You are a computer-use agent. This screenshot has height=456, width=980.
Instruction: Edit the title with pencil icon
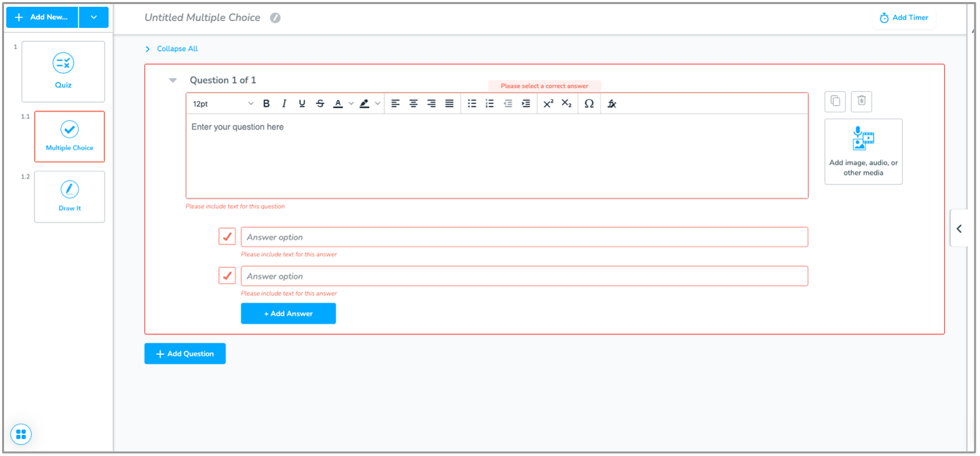click(x=275, y=18)
